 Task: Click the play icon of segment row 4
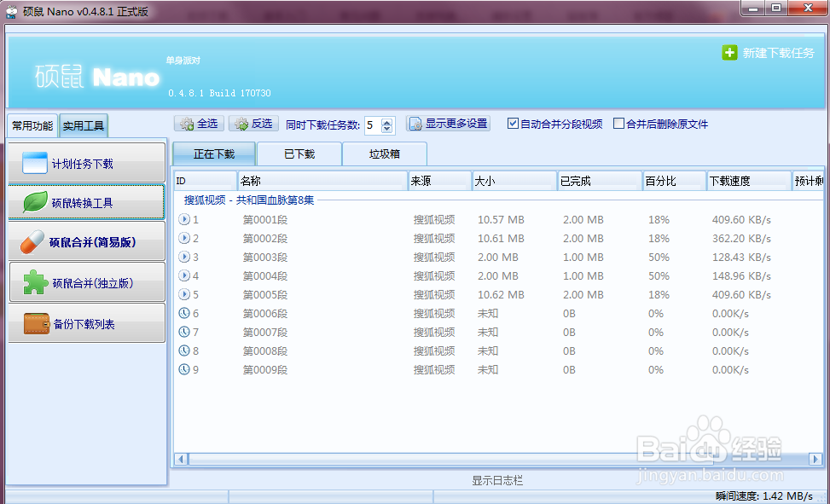click(x=183, y=275)
